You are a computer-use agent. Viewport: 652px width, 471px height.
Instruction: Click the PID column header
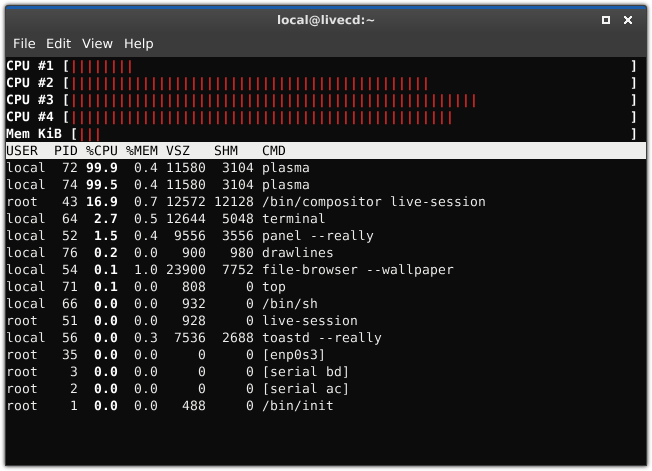[x=66, y=150]
